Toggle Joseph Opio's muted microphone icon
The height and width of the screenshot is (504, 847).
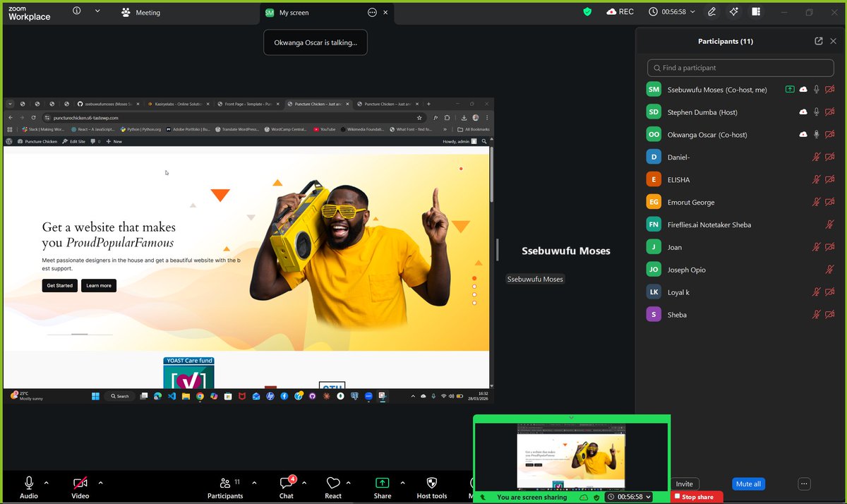point(830,270)
